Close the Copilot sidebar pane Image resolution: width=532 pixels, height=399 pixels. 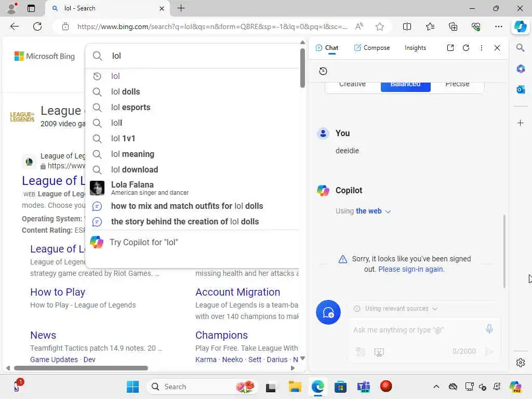click(x=497, y=48)
